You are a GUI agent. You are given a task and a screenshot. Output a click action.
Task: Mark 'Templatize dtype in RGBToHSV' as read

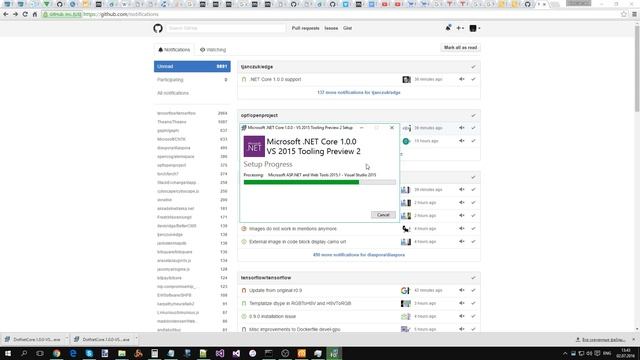(x=473, y=303)
